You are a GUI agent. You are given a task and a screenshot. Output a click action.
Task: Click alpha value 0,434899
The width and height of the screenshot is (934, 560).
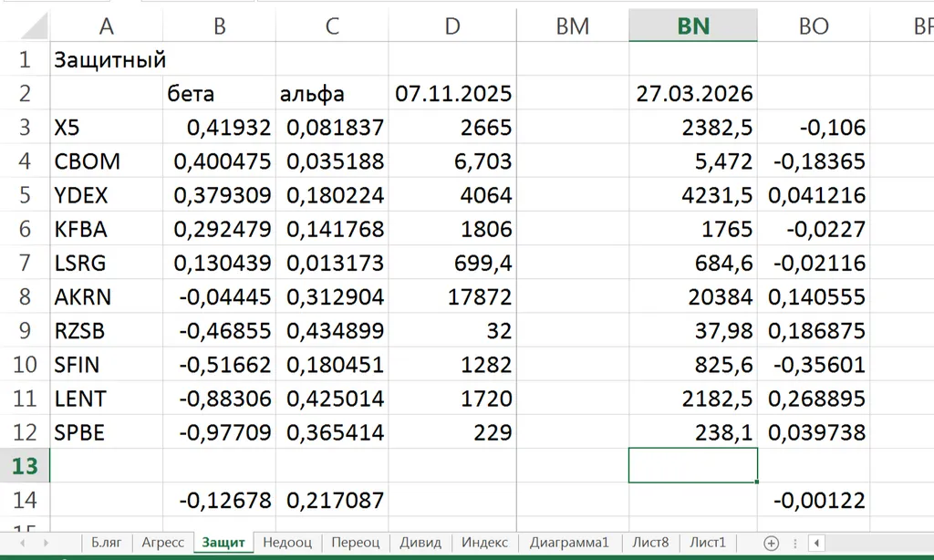click(332, 330)
